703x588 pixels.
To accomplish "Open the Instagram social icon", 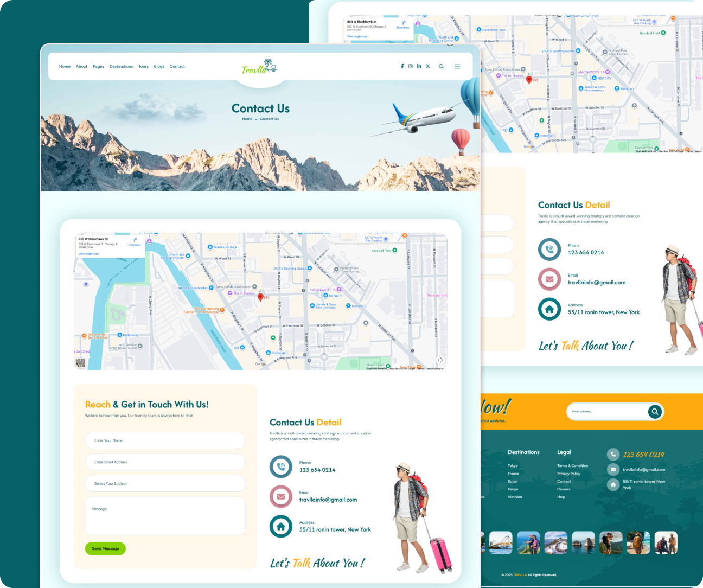I will tap(411, 66).
